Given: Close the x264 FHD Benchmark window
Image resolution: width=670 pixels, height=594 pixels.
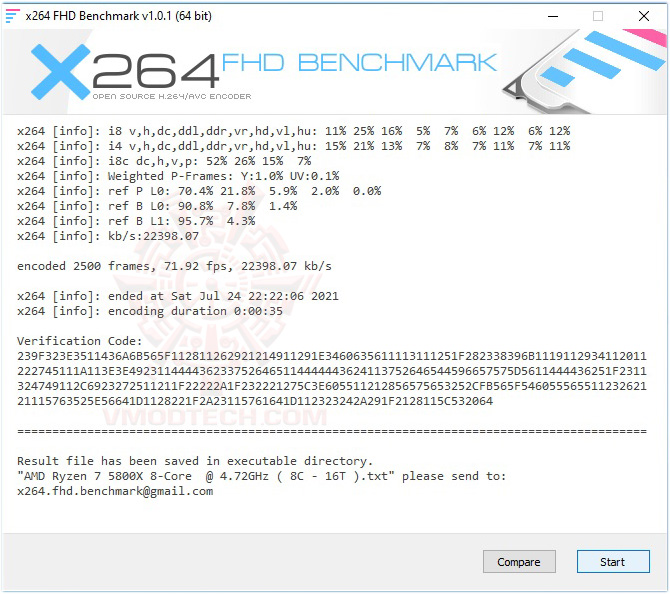Looking at the screenshot, I should 644,16.
